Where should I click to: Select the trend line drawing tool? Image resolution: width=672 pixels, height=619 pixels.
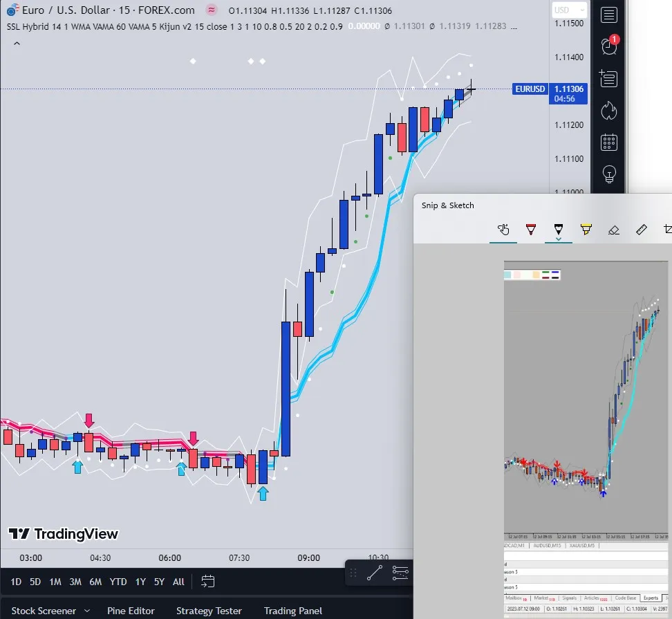374,573
